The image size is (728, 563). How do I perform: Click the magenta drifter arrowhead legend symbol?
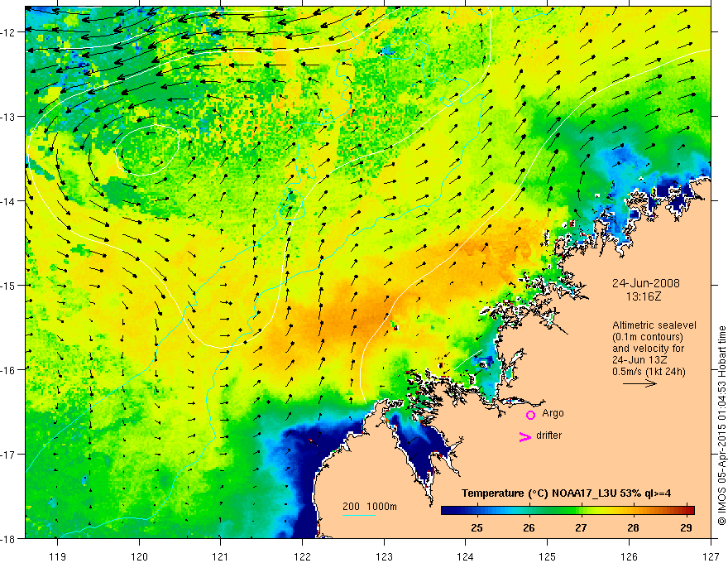[x=524, y=437]
